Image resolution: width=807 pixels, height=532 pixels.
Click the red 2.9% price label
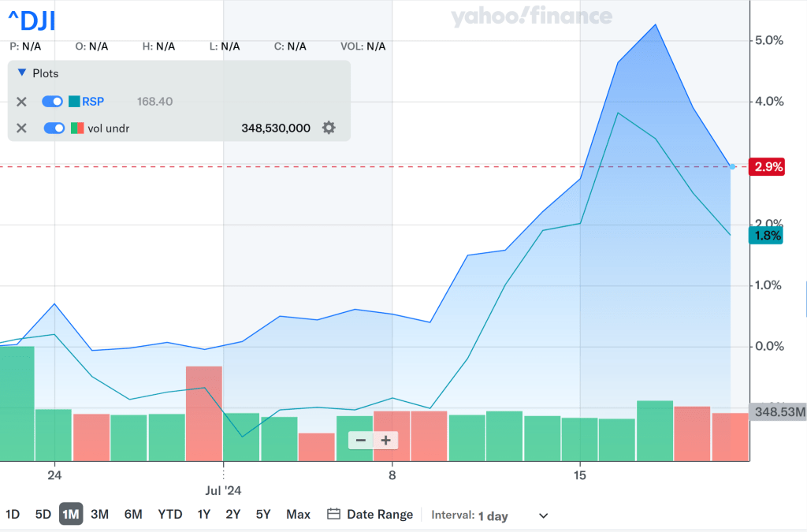[768, 167]
